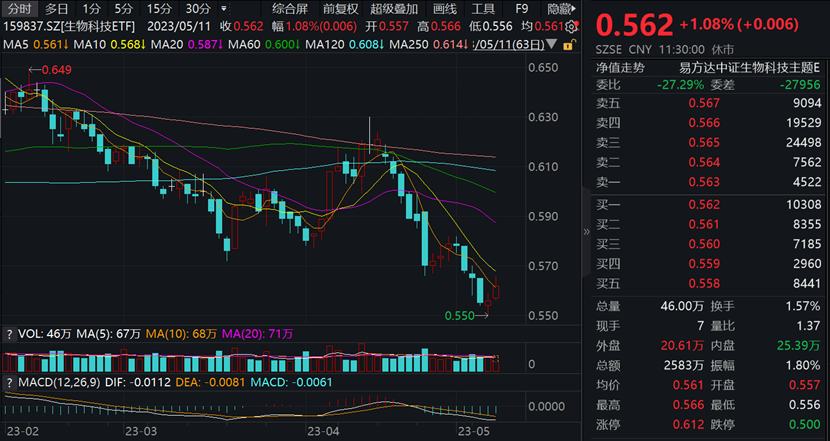Open the 综合屏 view
The width and height of the screenshot is (830, 441).
coord(290,9)
